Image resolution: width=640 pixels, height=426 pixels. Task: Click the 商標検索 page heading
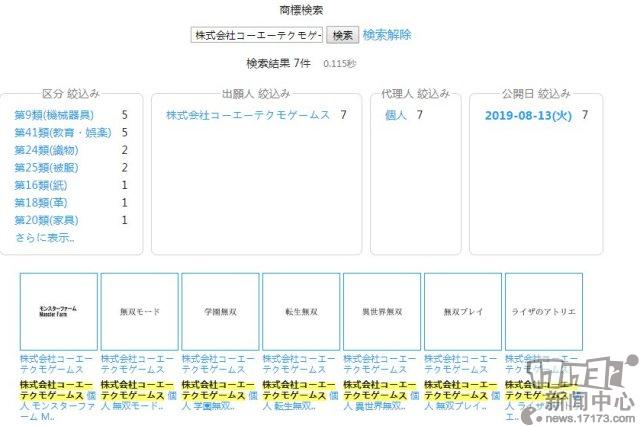click(x=301, y=10)
